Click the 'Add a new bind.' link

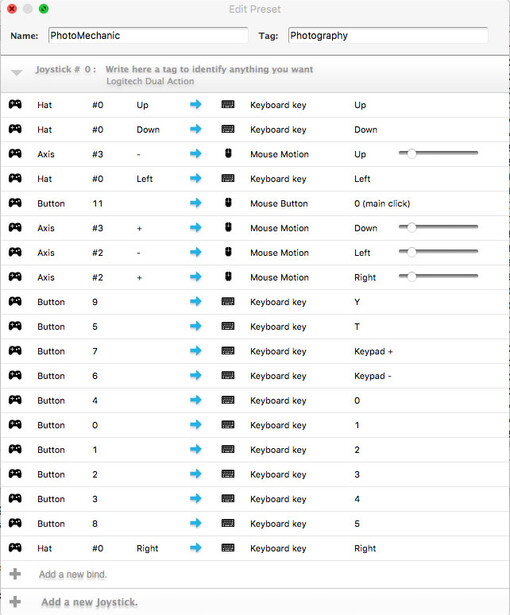coord(73,575)
